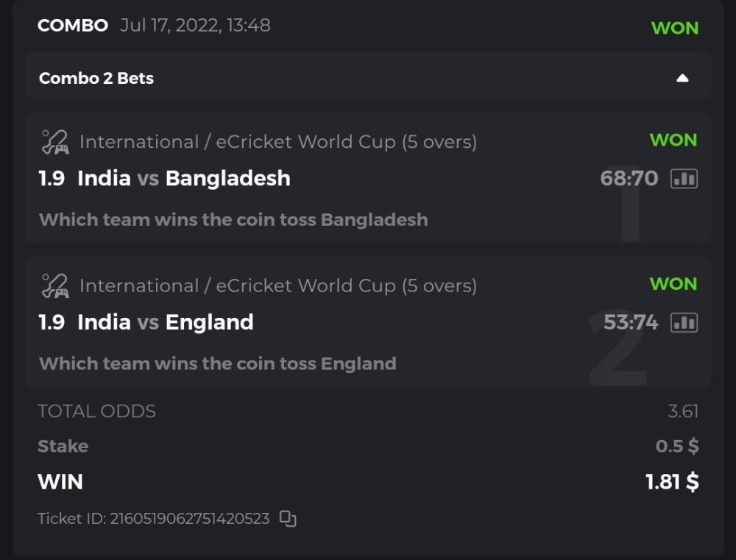Copy the Ticket ID with copy icon
This screenshot has width=736, height=560.
click(288, 519)
